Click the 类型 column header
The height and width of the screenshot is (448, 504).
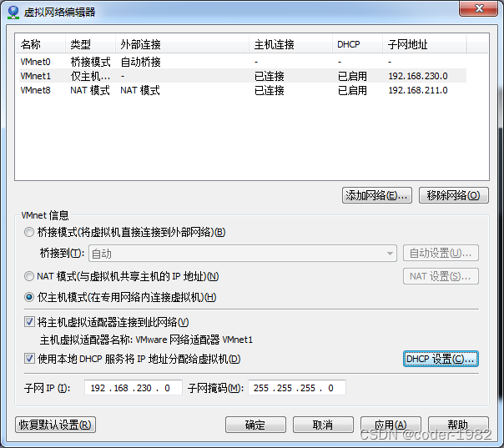[x=90, y=44]
